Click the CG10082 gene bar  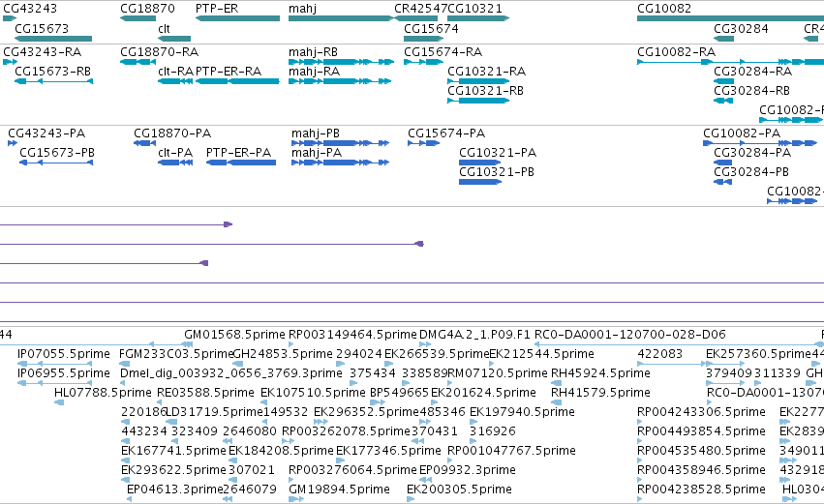click(730, 18)
